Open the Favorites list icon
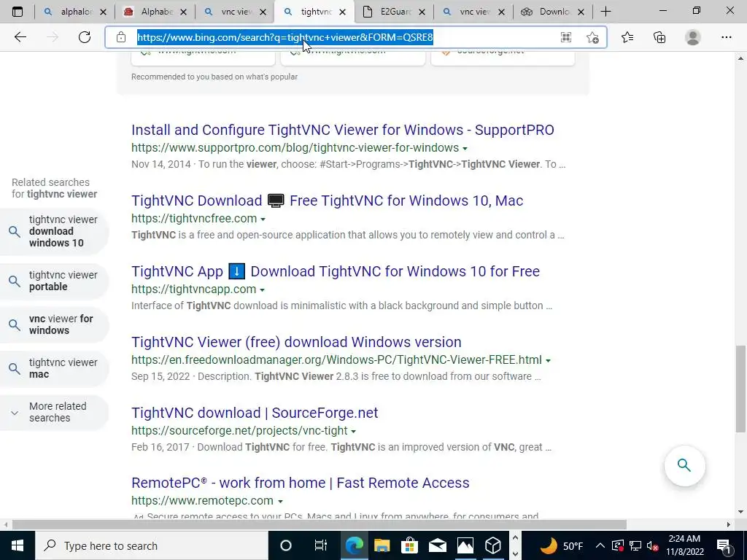Viewport: 747px width, 560px height. [627, 37]
